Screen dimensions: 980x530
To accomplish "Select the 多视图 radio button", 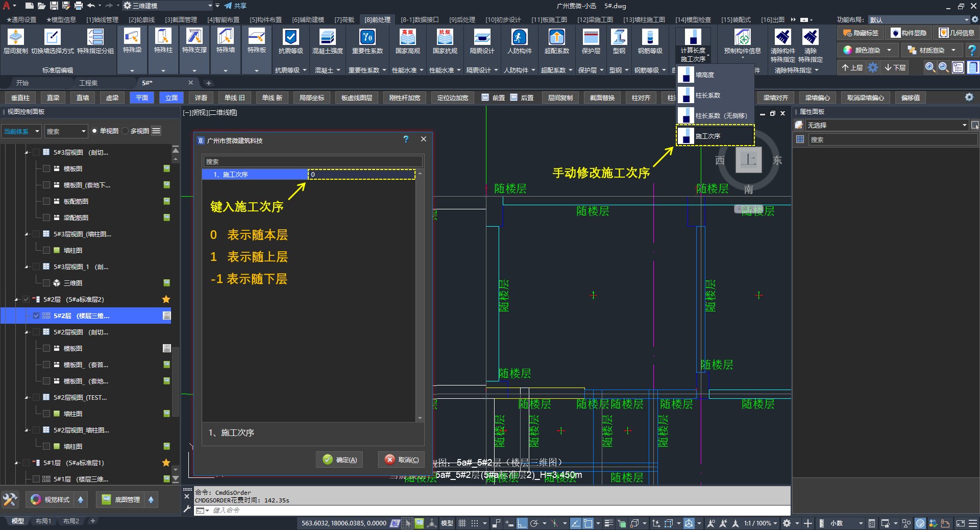I will point(125,131).
